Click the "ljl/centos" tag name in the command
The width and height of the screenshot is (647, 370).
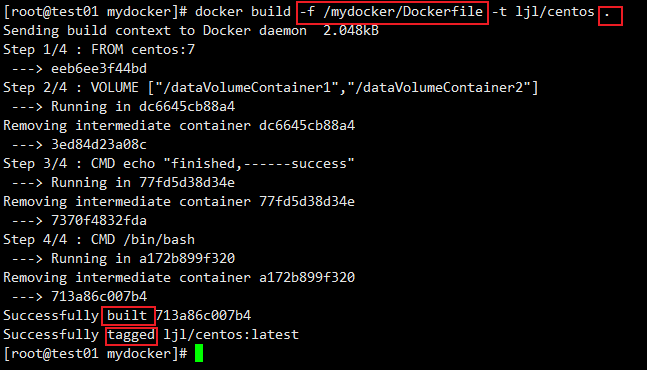pos(555,12)
